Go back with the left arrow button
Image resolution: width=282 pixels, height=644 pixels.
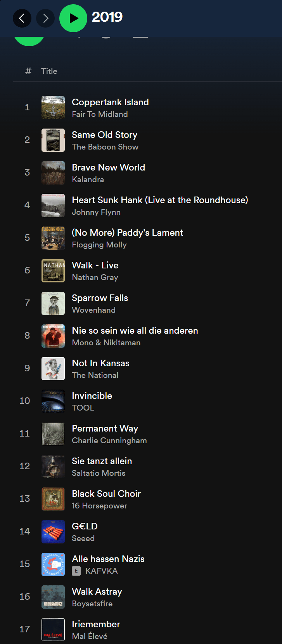pyautogui.click(x=22, y=18)
